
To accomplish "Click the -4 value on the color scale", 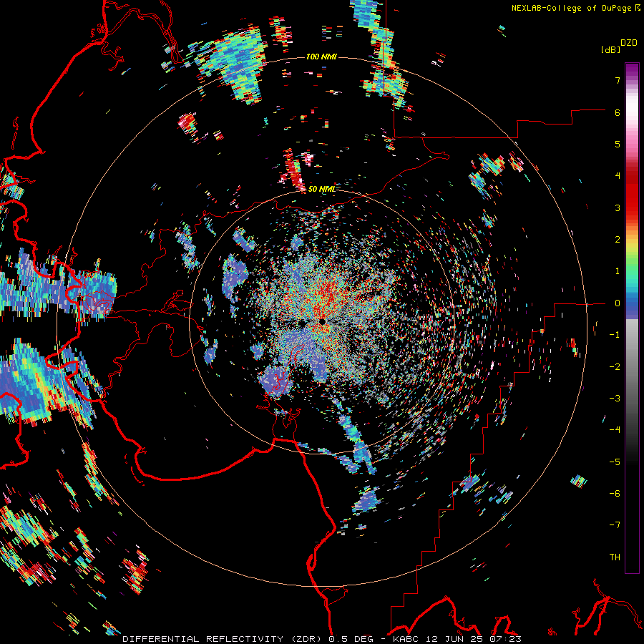I will click(615, 429).
